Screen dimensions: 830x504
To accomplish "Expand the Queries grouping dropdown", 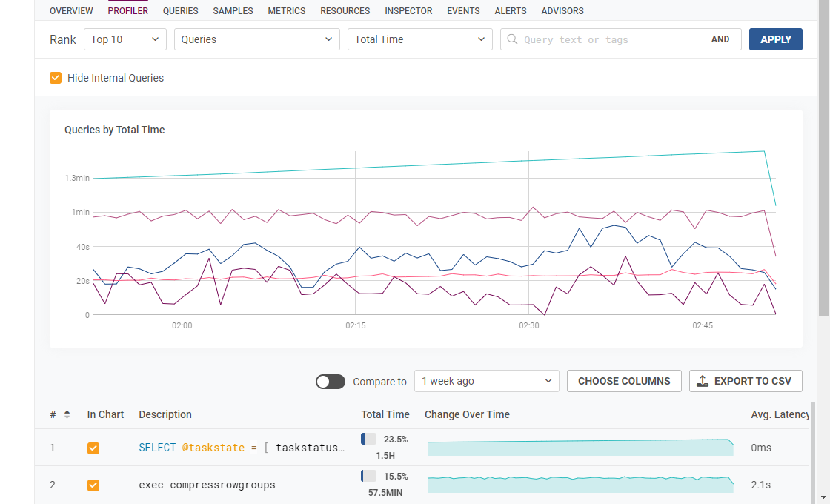I will click(x=256, y=39).
